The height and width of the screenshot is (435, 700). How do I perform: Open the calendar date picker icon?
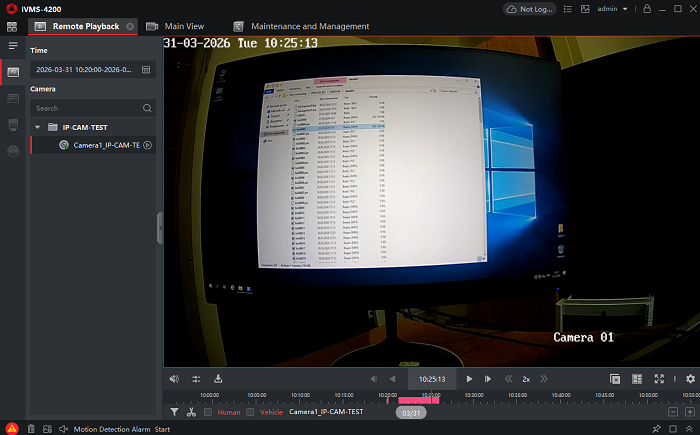click(146, 70)
